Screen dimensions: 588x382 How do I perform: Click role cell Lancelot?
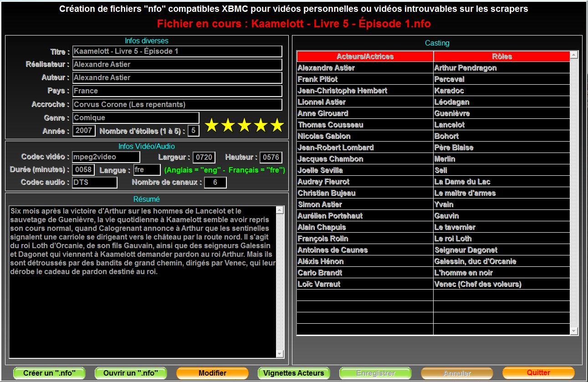[x=502, y=125]
